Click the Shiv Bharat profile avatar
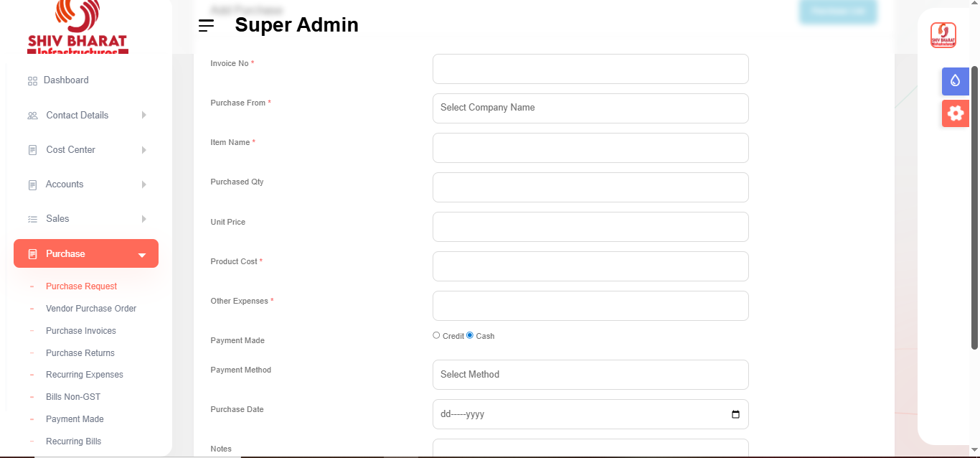 pyautogui.click(x=943, y=35)
